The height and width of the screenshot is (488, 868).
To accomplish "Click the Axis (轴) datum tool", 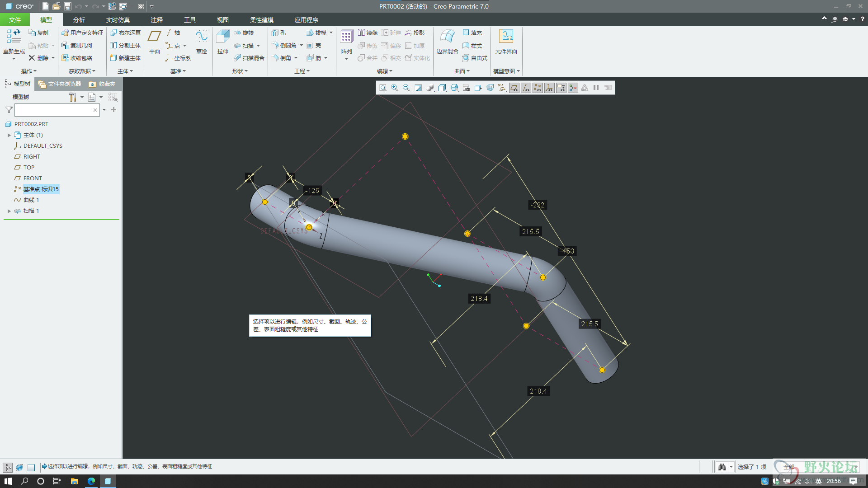I will [x=173, y=33].
